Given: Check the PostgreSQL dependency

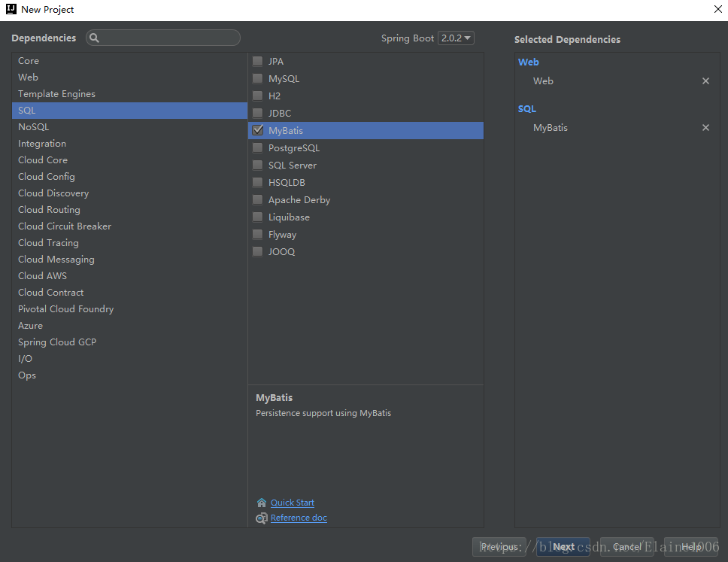Looking at the screenshot, I should click(258, 147).
